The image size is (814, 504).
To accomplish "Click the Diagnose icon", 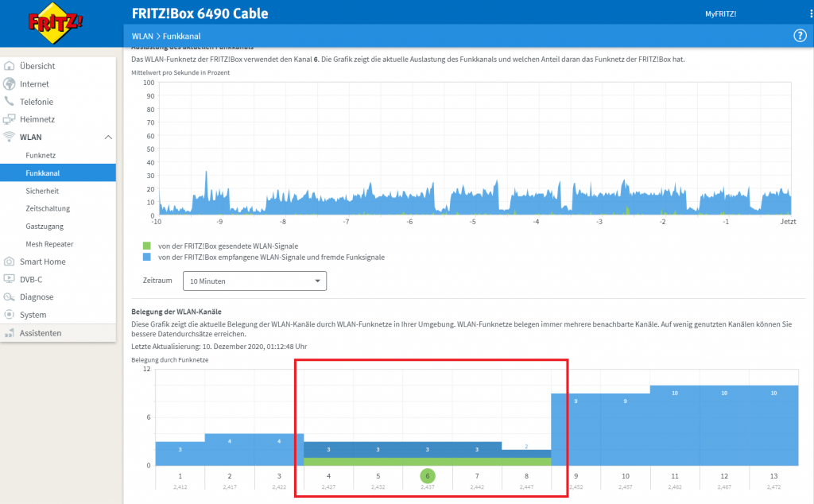I will click(9, 297).
